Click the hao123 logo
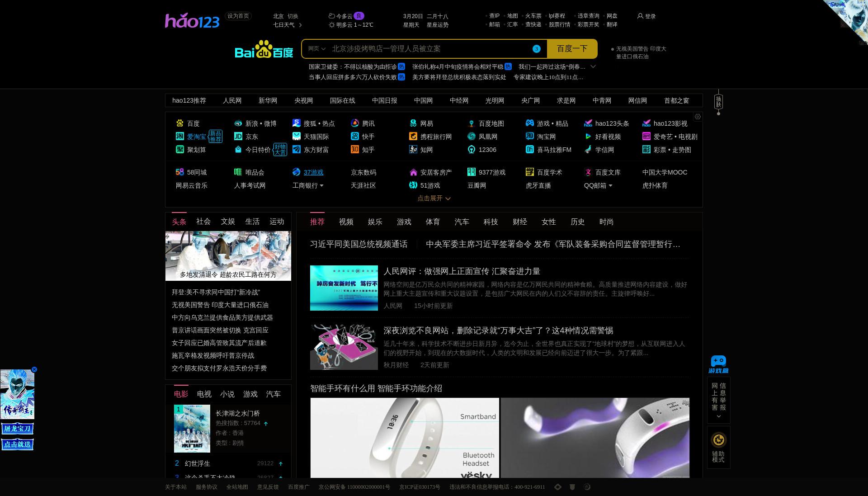 point(192,20)
